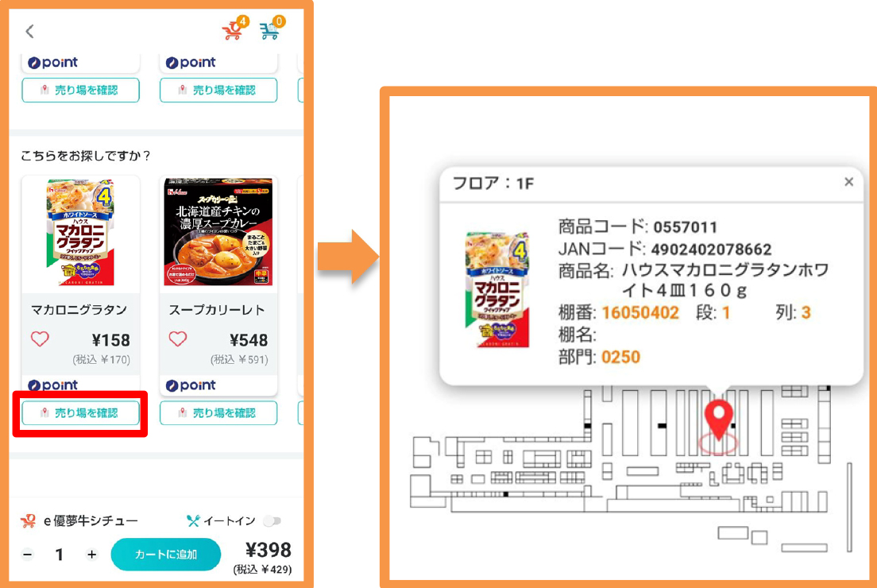Screen dimensions: 877x588
Task: Click 売り場を確認 under スープカリーレト
Action: tap(218, 413)
